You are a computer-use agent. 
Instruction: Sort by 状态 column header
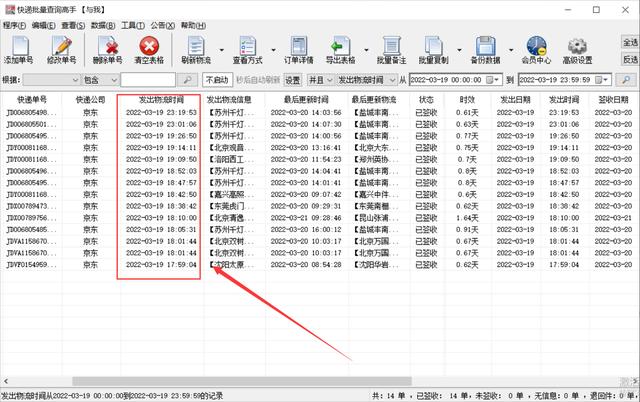[x=426, y=100]
